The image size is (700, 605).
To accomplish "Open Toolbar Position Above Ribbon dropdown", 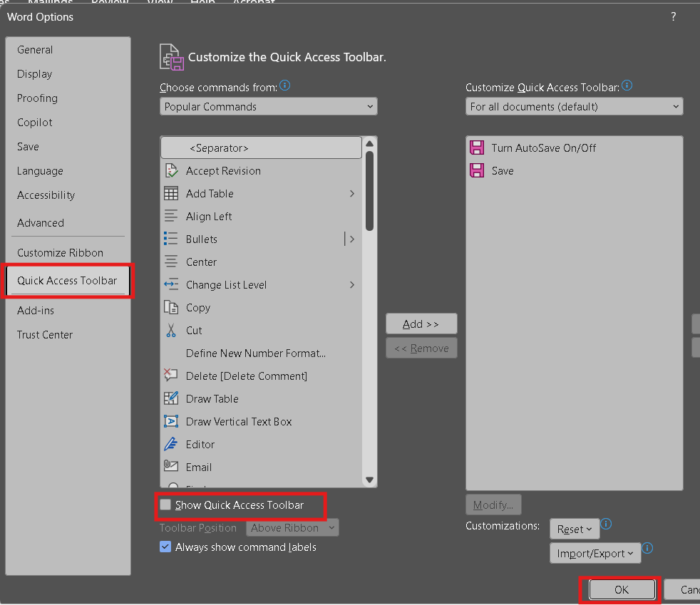I will click(292, 528).
